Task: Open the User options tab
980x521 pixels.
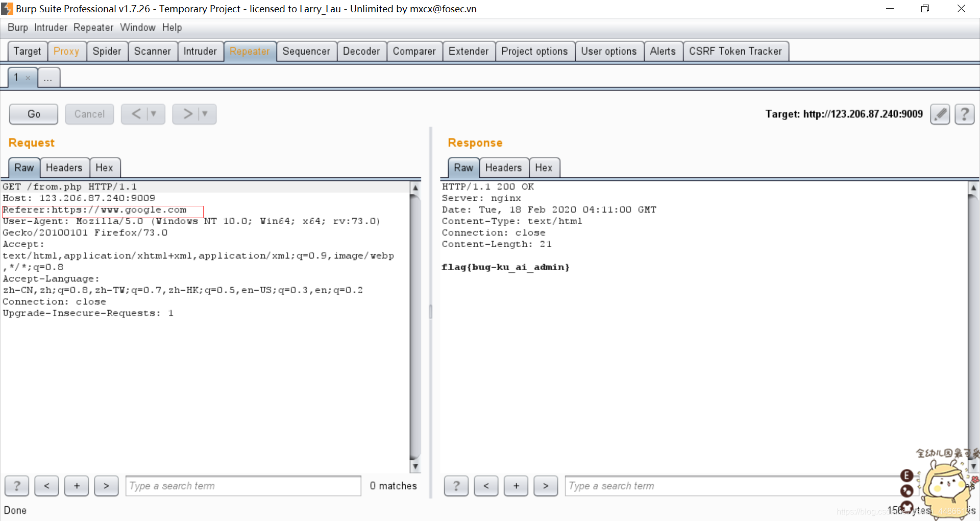Action: point(609,51)
